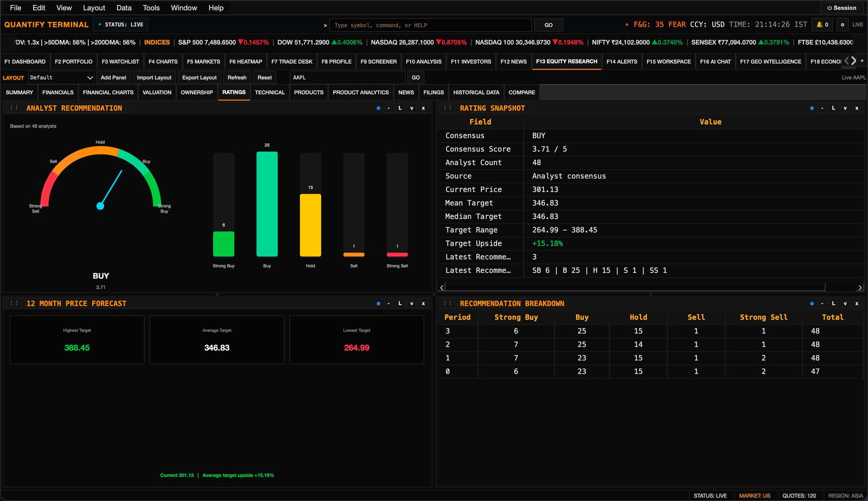Close the Recommendation Breakdown panel

coord(857,303)
